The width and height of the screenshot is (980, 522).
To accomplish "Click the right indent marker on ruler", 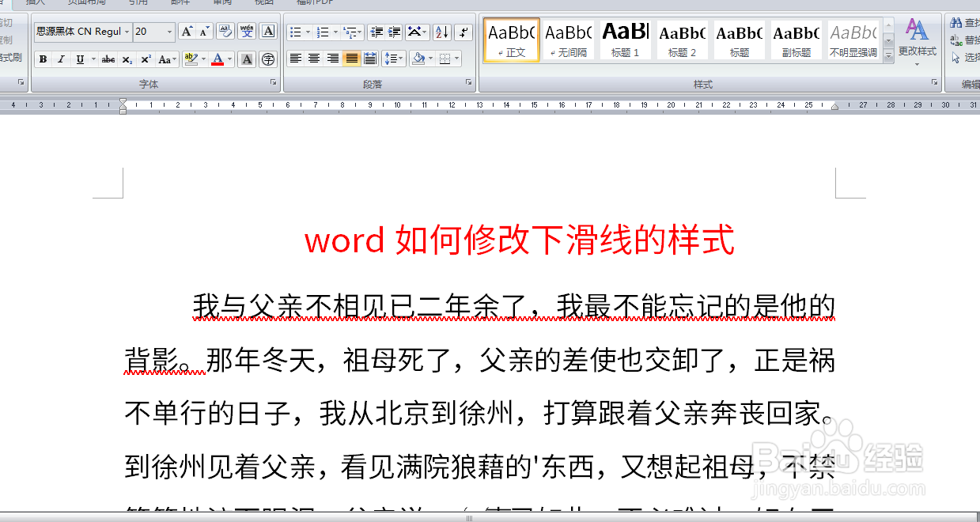I will [835, 107].
